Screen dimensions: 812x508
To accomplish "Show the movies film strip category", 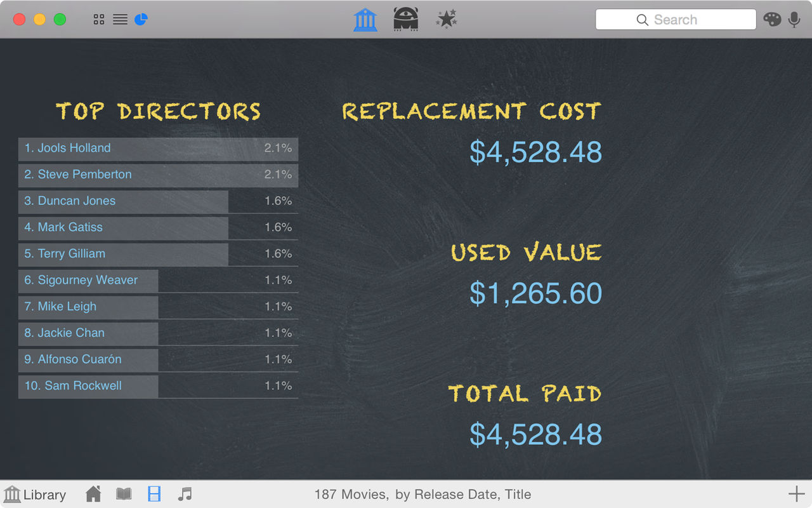I will (154, 494).
